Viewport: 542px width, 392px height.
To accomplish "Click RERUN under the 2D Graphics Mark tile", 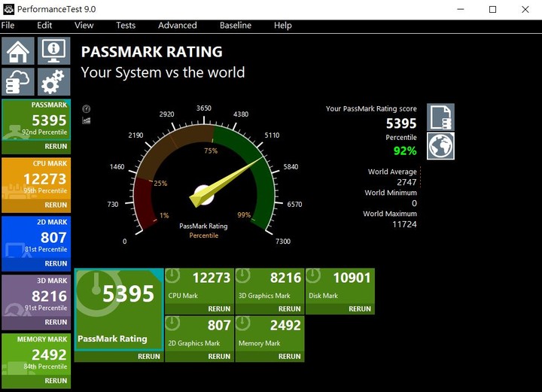I will coord(219,357).
